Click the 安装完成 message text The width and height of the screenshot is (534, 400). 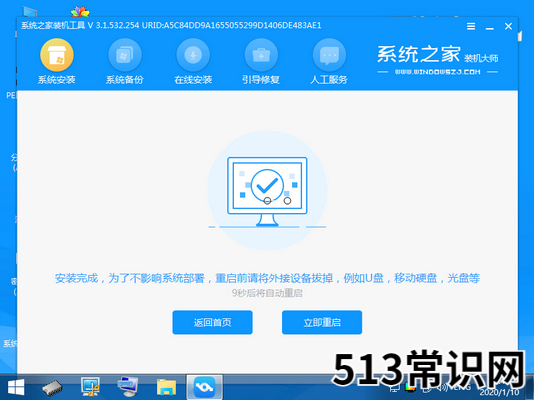click(267, 278)
